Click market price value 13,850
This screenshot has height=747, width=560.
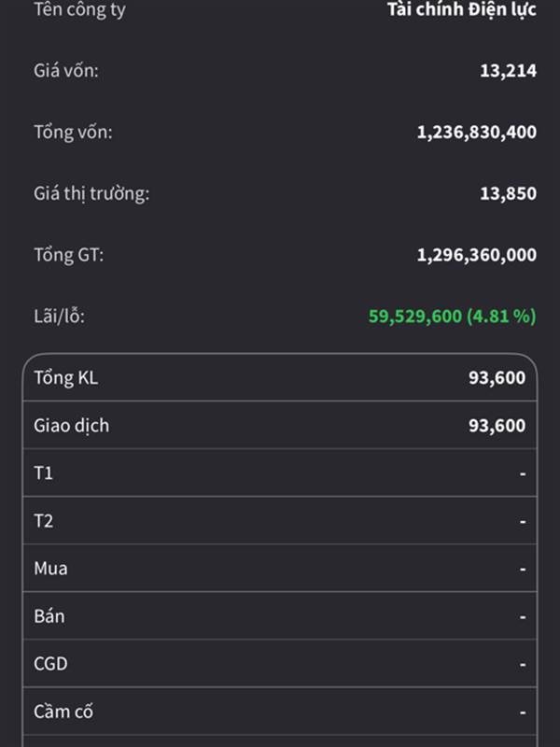coord(508,193)
